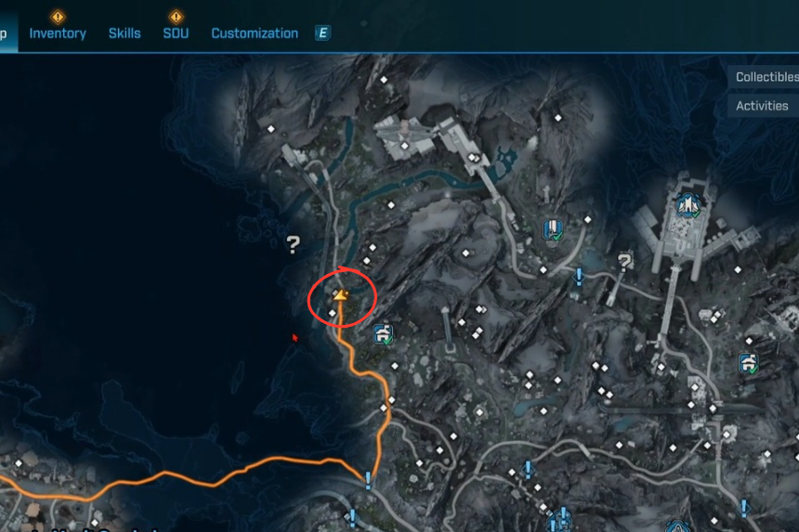Open the Inventory tab
This screenshot has height=532, width=799.
(x=58, y=33)
